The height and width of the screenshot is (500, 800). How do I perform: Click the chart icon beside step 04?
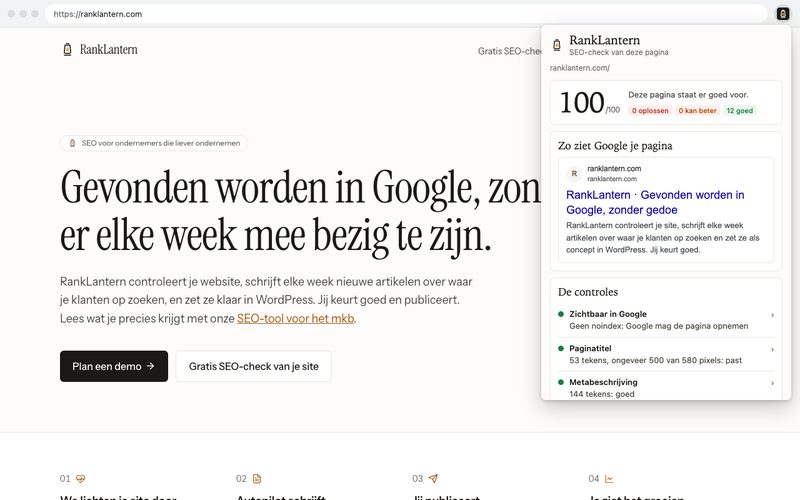point(609,479)
